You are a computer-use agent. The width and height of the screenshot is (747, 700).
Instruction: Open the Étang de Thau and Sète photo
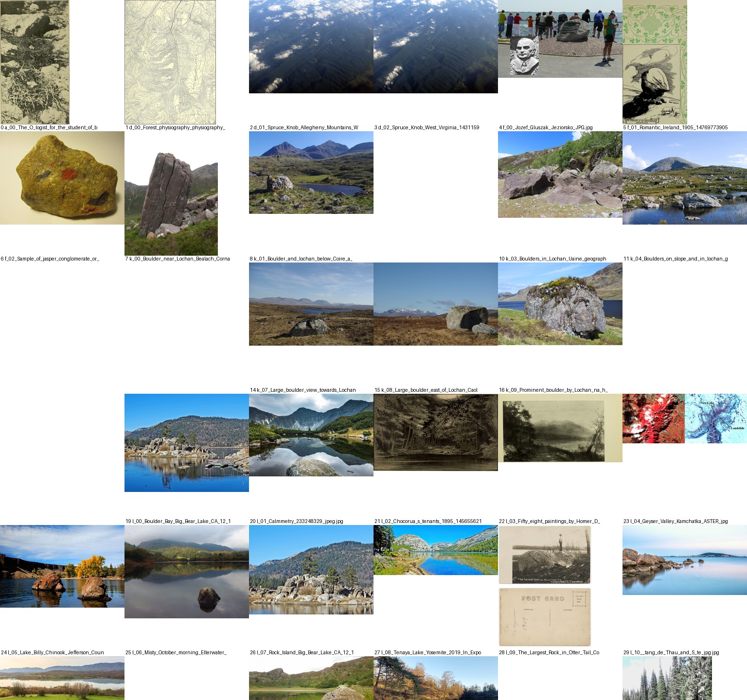pyautogui.click(x=685, y=560)
